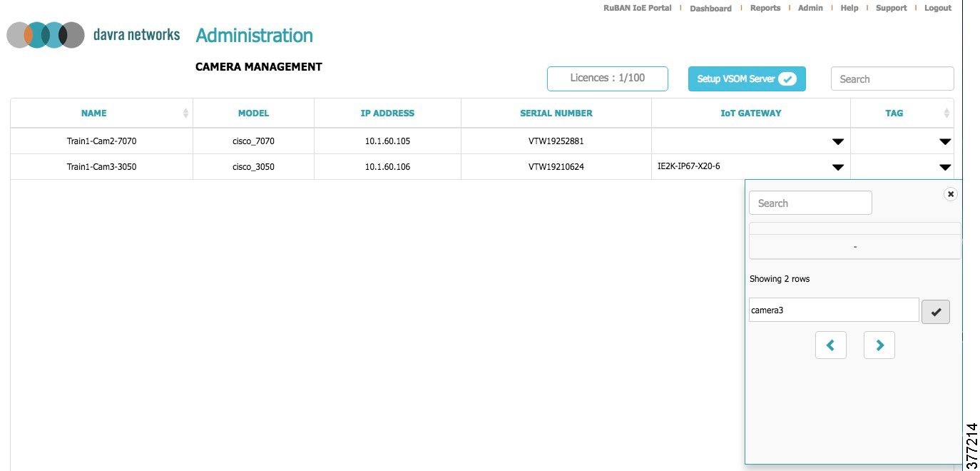
Task: Click IP address 10.1.60.106
Action: tap(387, 167)
